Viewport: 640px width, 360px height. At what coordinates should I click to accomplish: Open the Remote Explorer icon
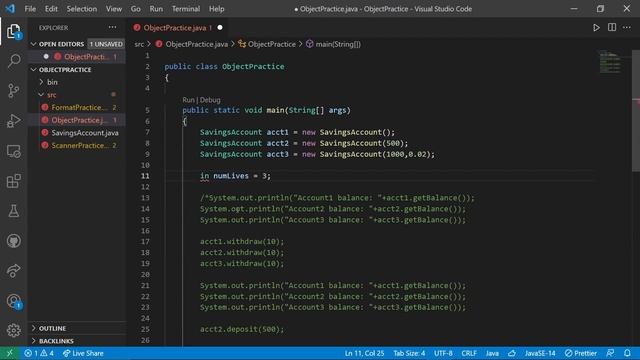[x=13, y=151]
